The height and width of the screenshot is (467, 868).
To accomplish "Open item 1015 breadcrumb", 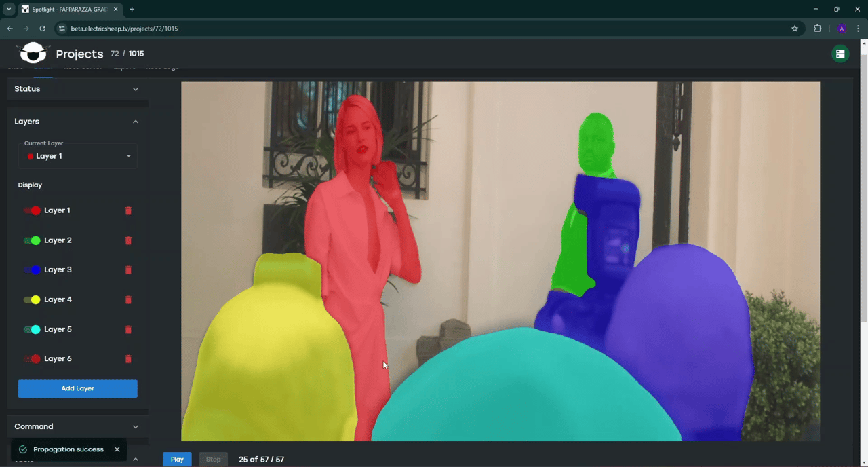I will click(x=136, y=54).
